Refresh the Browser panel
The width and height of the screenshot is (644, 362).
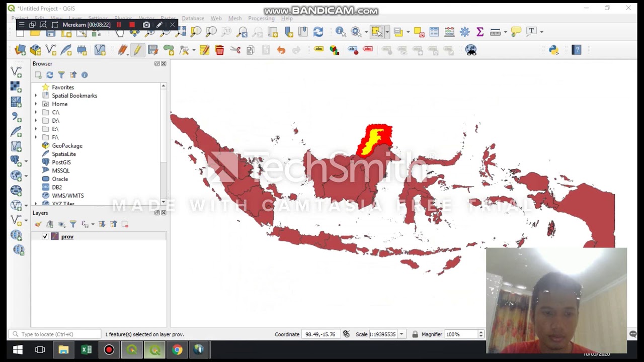tap(50, 75)
